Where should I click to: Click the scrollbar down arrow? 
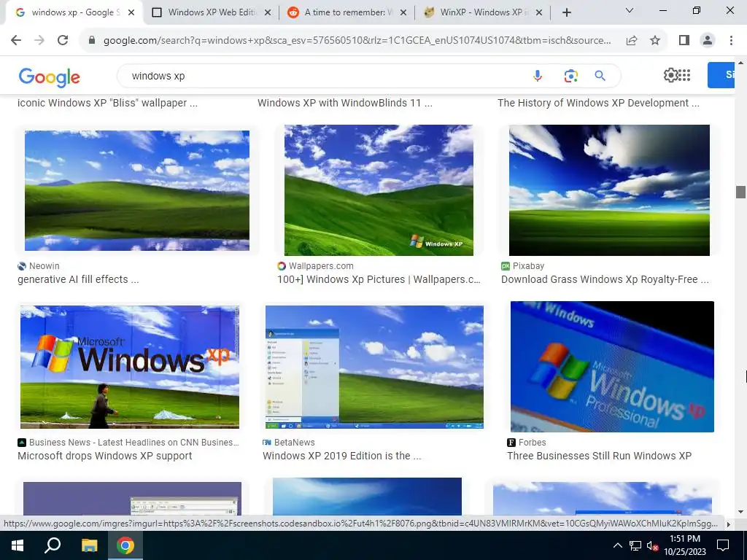(740, 511)
